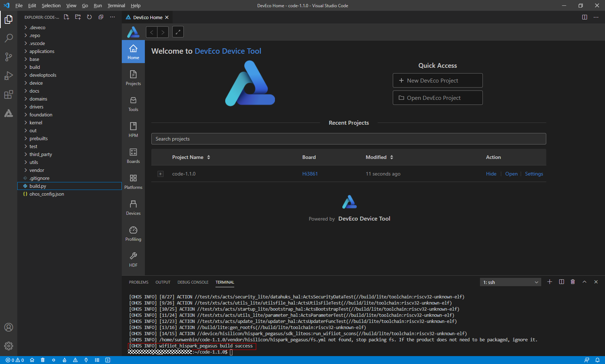Open the terminal selector dropdown '1: ssh'

pyautogui.click(x=510, y=282)
